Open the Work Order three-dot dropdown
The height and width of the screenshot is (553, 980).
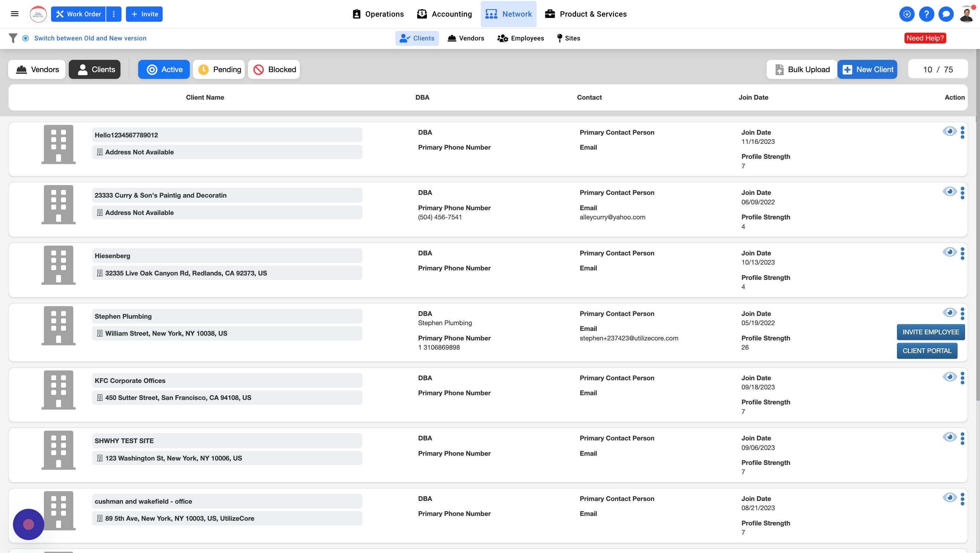coord(113,14)
